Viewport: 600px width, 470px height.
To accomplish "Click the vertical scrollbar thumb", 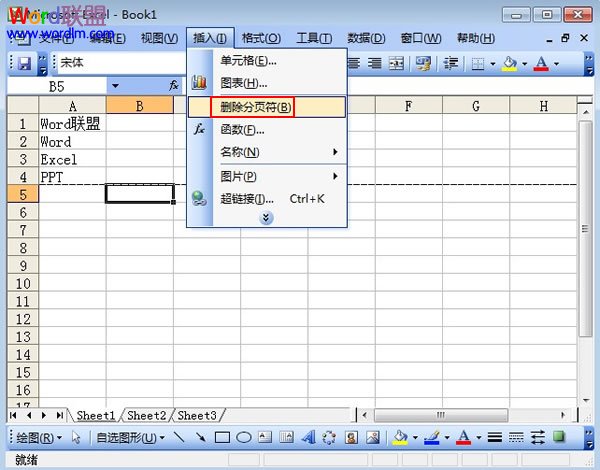I will pos(585,229).
